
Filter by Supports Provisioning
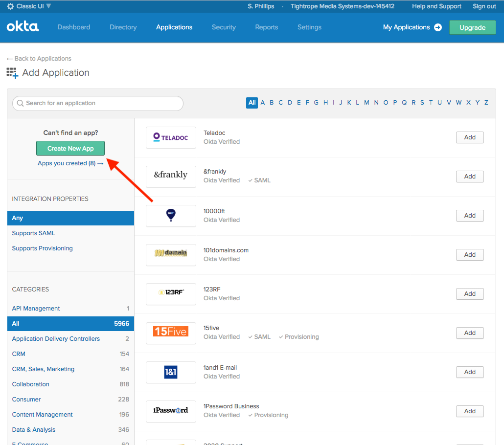(43, 248)
